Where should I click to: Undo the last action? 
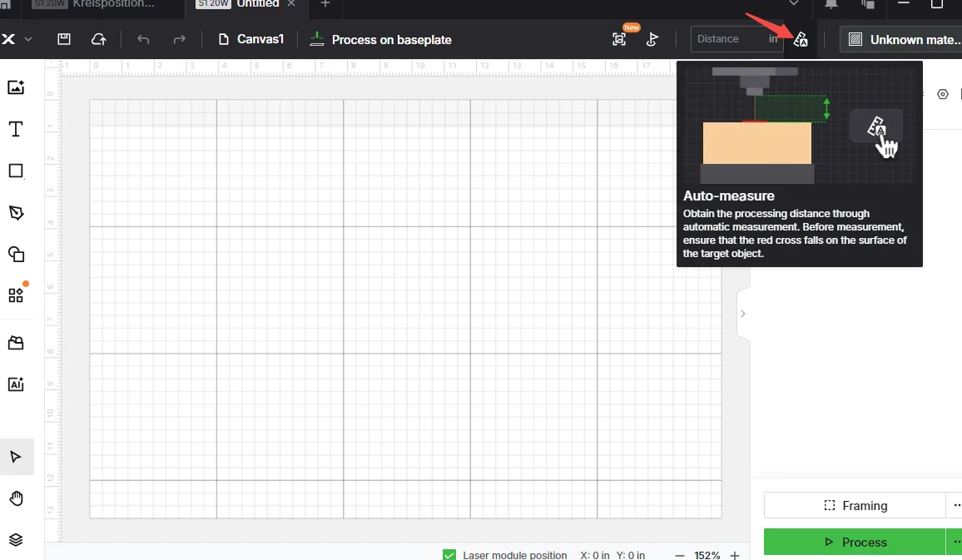pos(143,40)
